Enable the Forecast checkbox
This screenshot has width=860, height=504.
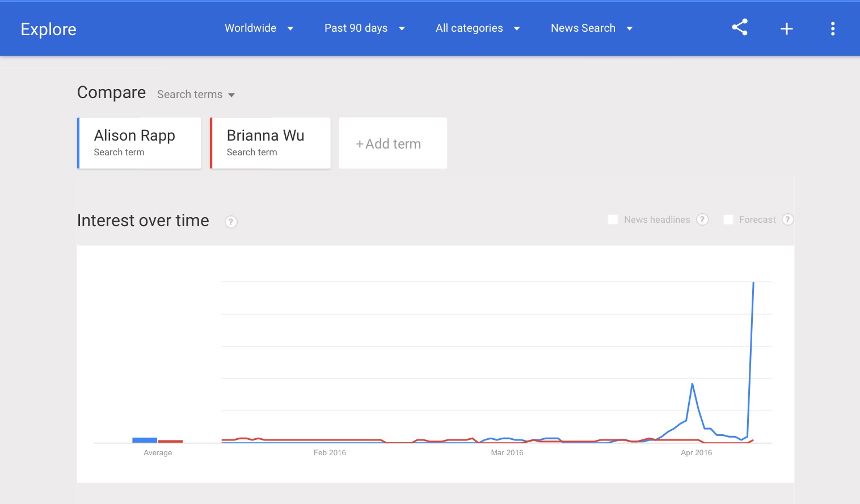(728, 219)
